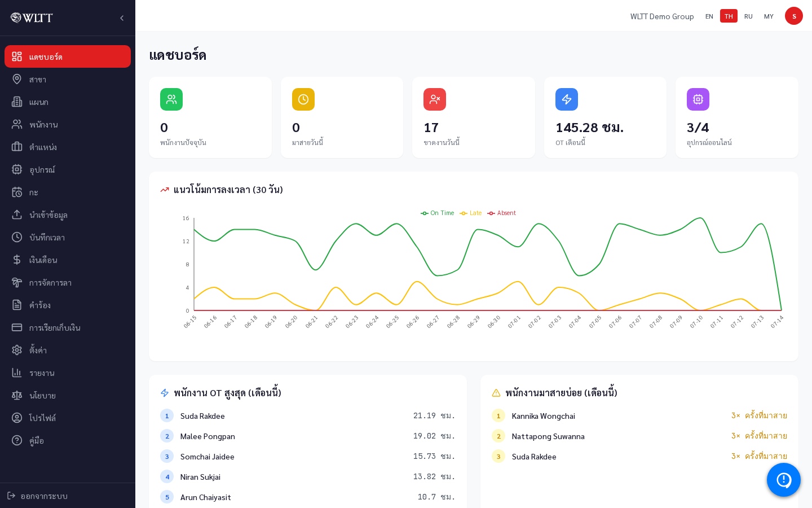Open the แผนก department building icon
Image resolution: width=812 pixels, height=508 pixels.
(17, 102)
